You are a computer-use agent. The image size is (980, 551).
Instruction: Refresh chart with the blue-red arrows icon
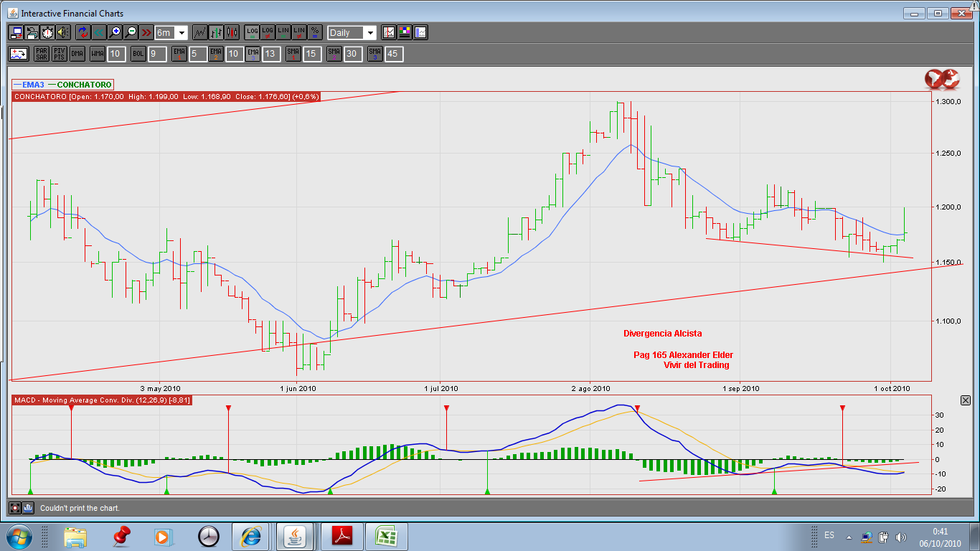(82, 32)
